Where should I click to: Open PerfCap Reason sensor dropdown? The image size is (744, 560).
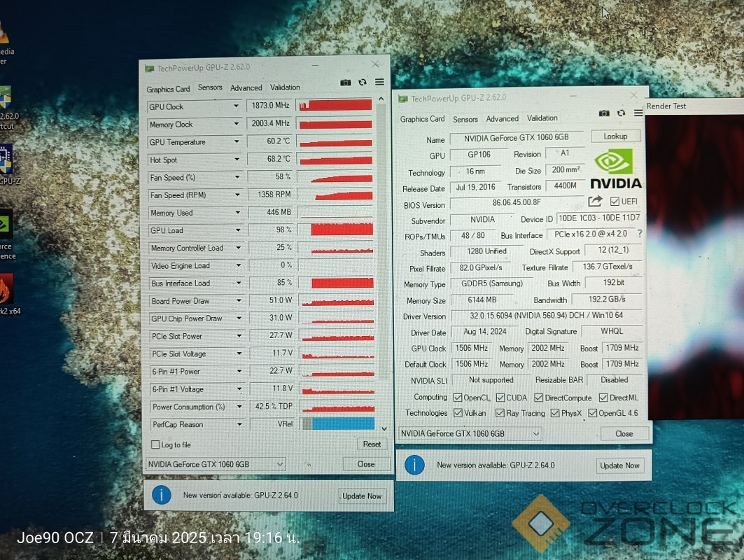(x=239, y=423)
